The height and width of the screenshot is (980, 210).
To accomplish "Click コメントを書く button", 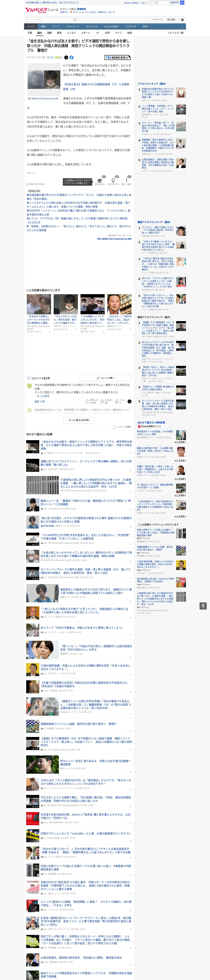I will tap(105, 378).
